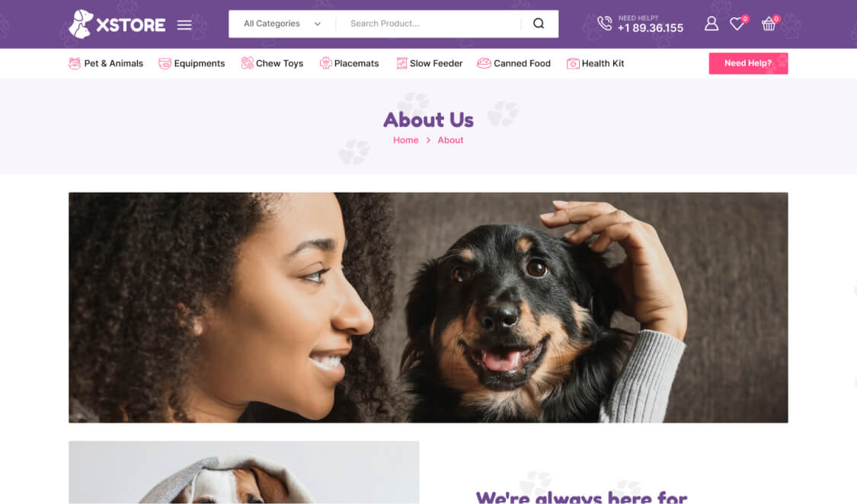Click the XSTORE dog logo

[x=117, y=24]
